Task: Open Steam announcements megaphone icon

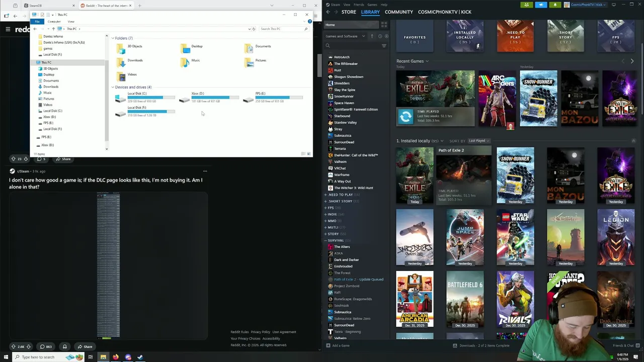Action: coord(541,5)
